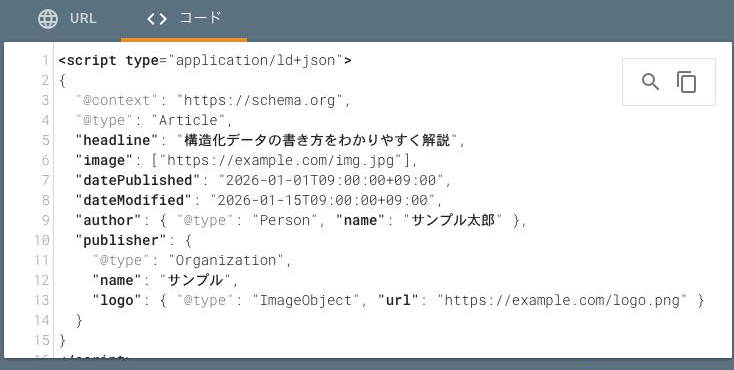Click the "url" key on the logo line
The height and width of the screenshot is (370, 734).
(398, 300)
